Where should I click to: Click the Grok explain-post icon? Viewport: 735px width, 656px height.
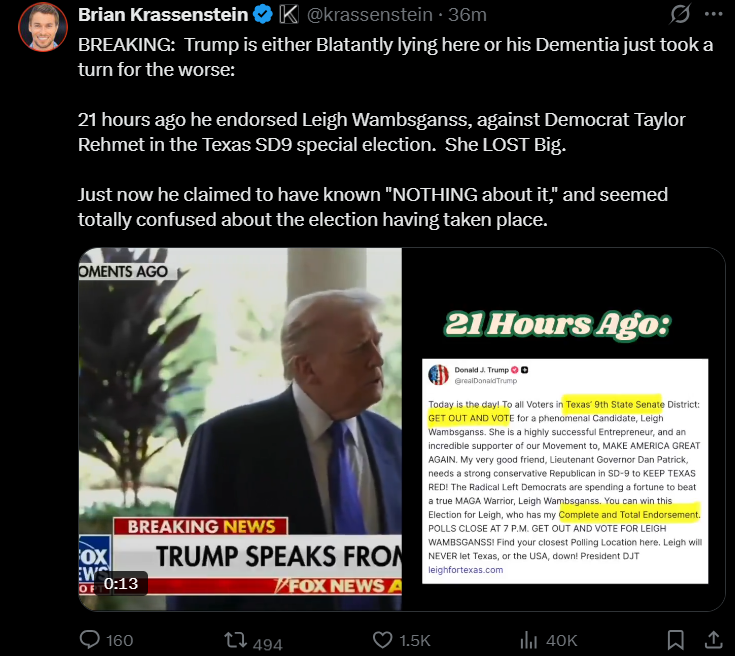click(679, 14)
